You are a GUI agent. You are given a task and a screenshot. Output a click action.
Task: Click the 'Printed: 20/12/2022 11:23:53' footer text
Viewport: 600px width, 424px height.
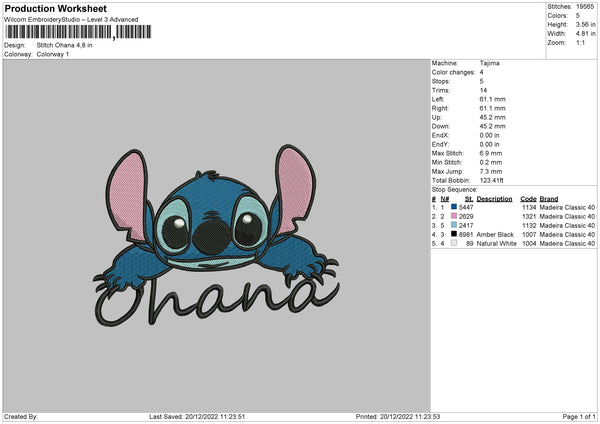point(398,417)
